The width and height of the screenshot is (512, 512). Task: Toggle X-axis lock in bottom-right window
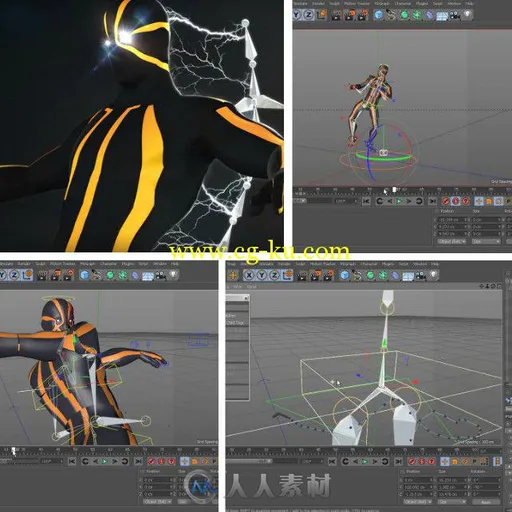click(249, 275)
